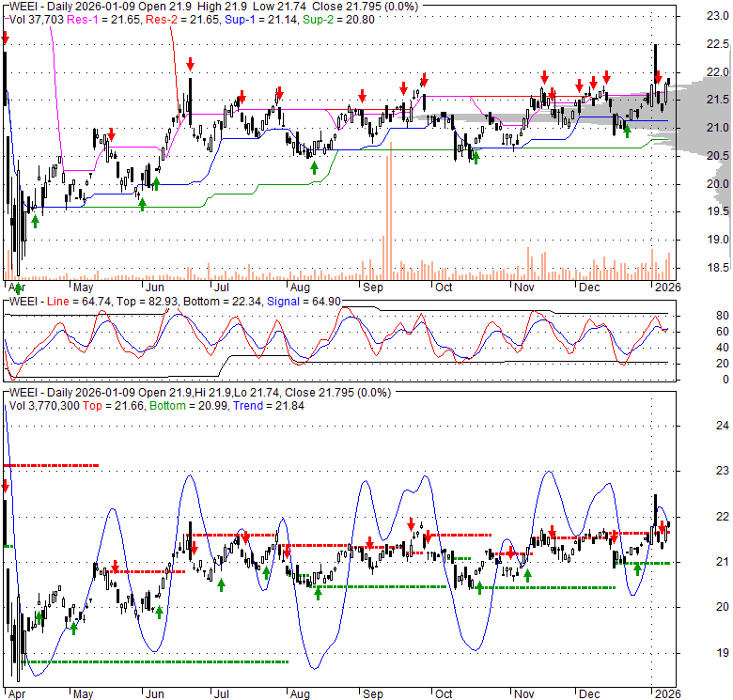Click the green arrow near late December in the bottom chart
Screen dimensions: 733x700
tap(637, 568)
